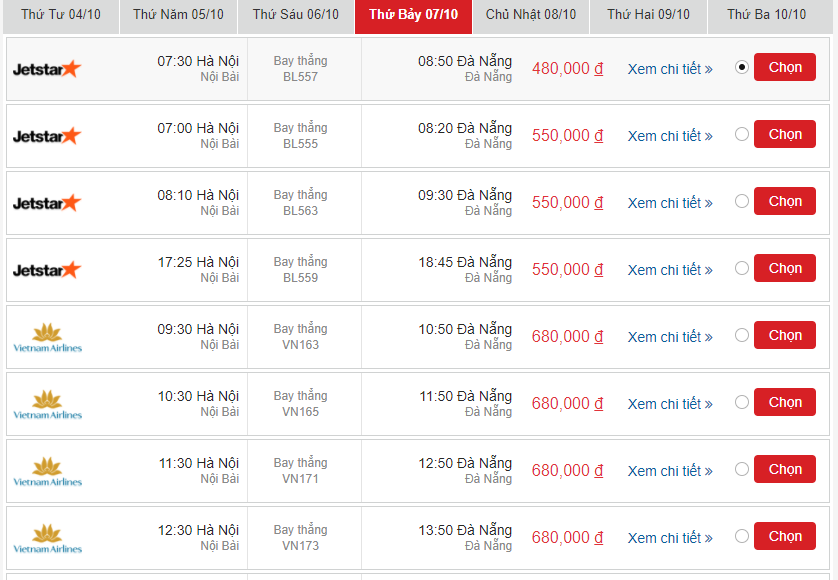The width and height of the screenshot is (838, 580).
Task: Go to Thứ Ba 10/10 tab
Action: coord(766,15)
